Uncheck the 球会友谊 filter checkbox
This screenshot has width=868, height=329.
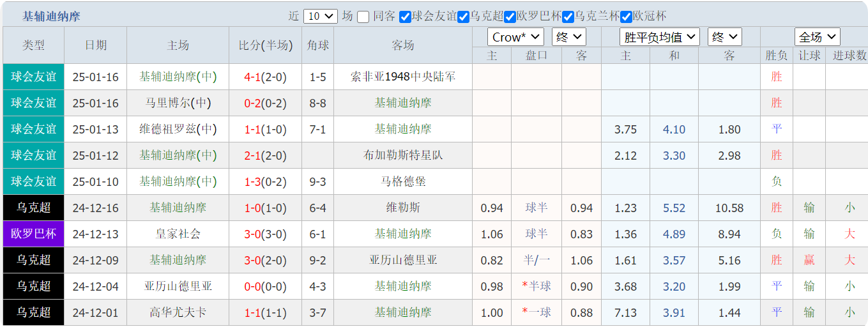[x=405, y=17]
